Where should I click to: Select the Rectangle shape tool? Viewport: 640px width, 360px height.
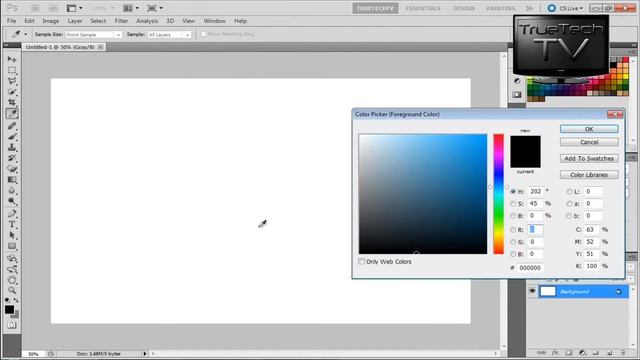point(12,246)
